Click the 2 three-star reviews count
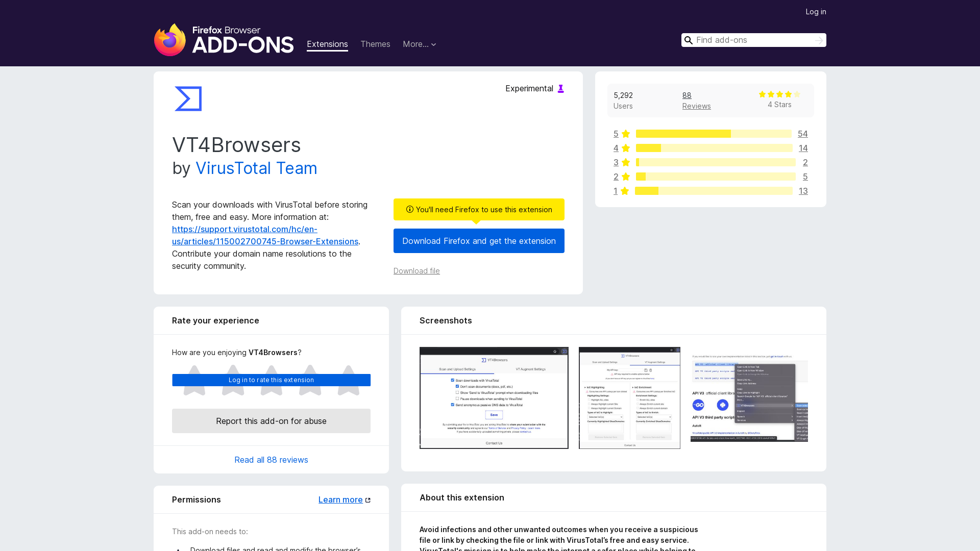The width and height of the screenshot is (980, 551). (805, 162)
